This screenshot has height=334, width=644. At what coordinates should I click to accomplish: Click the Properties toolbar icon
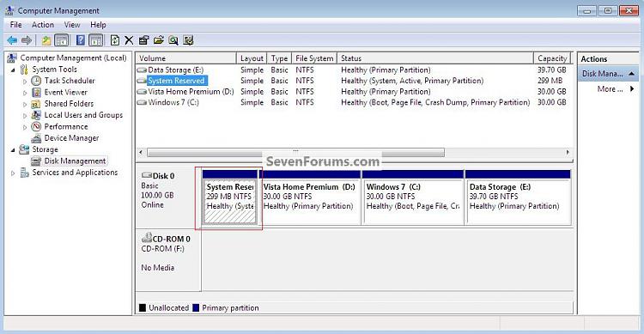tap(143, 40)
